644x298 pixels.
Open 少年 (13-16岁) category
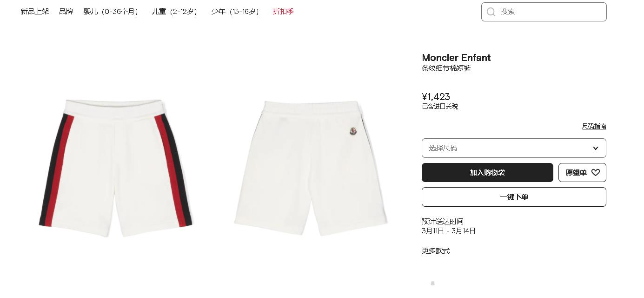tap(236, 12)
